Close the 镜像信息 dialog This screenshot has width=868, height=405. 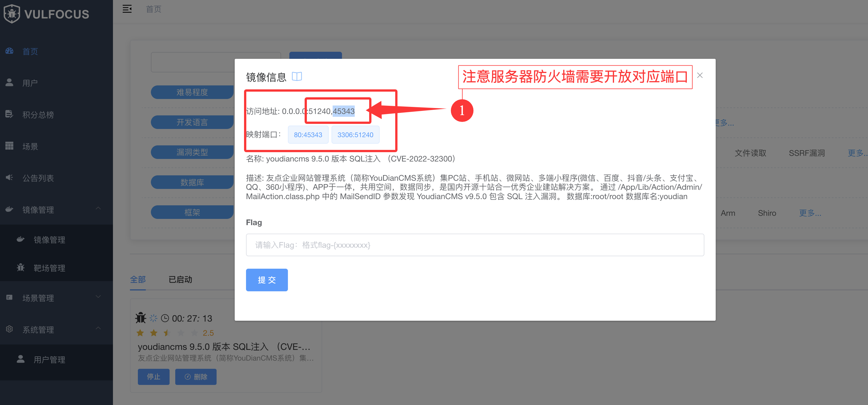coord(700,76)
